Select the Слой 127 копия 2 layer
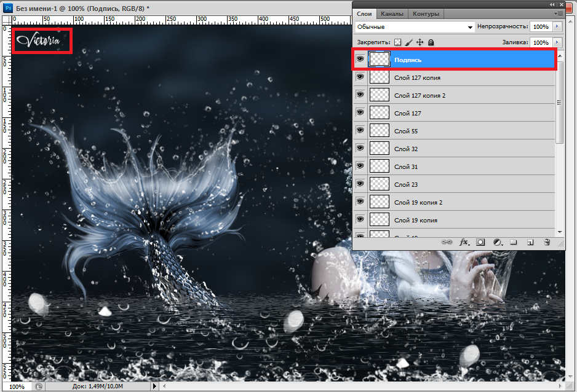 click(x=454, y=95)
